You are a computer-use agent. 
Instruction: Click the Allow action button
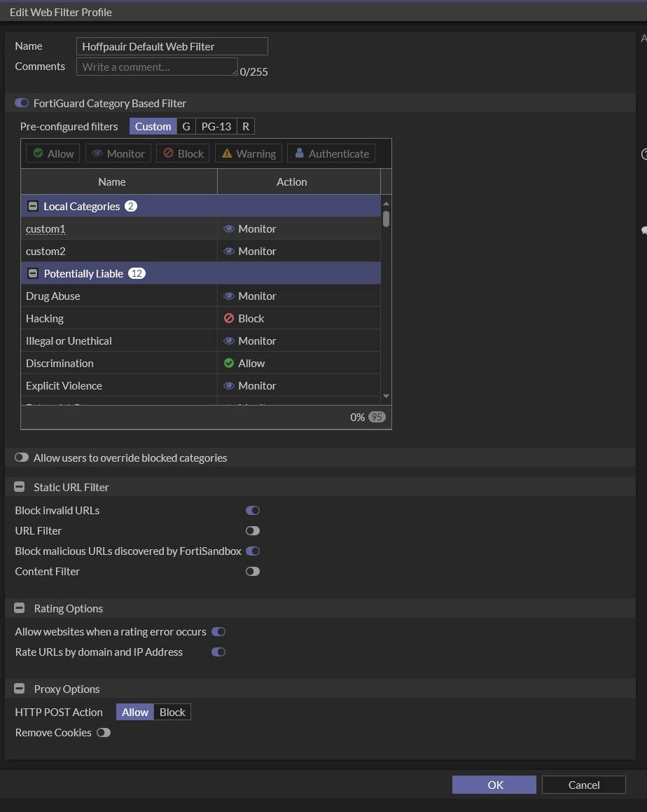[x=53, y=154]
